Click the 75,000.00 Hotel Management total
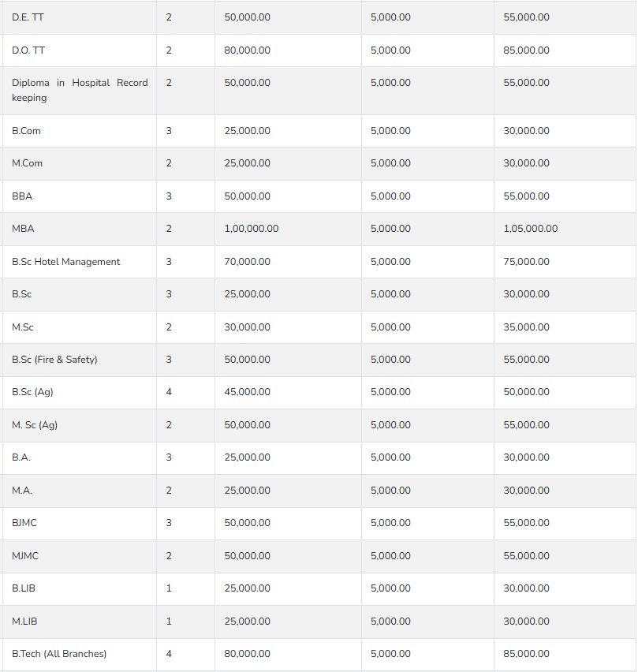Screen dimensions: 638x672 [526, 262]
